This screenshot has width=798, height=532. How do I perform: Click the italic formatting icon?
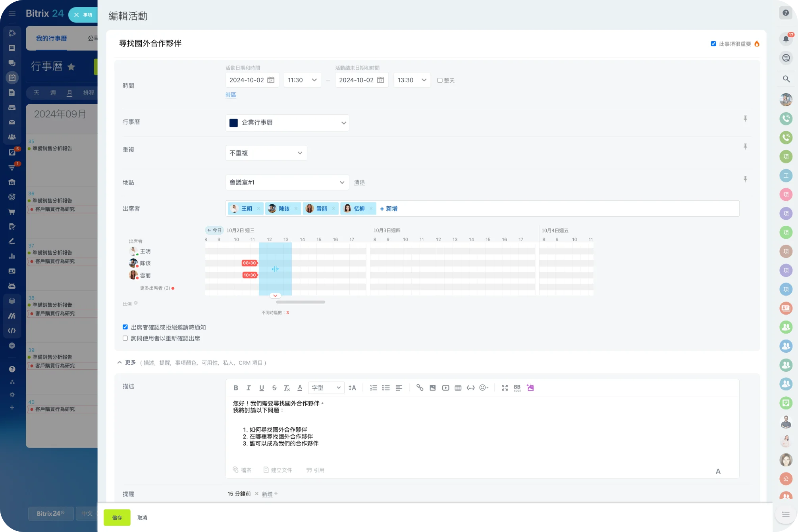(249, 388)
